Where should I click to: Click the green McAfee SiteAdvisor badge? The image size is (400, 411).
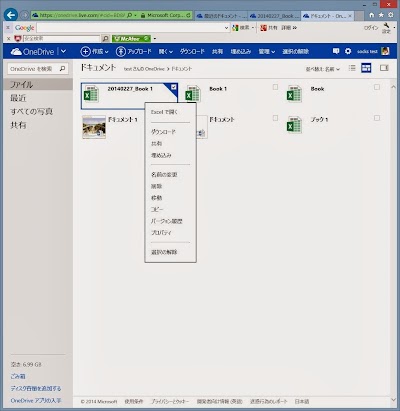pyautogui.click(x=131, y=39)
